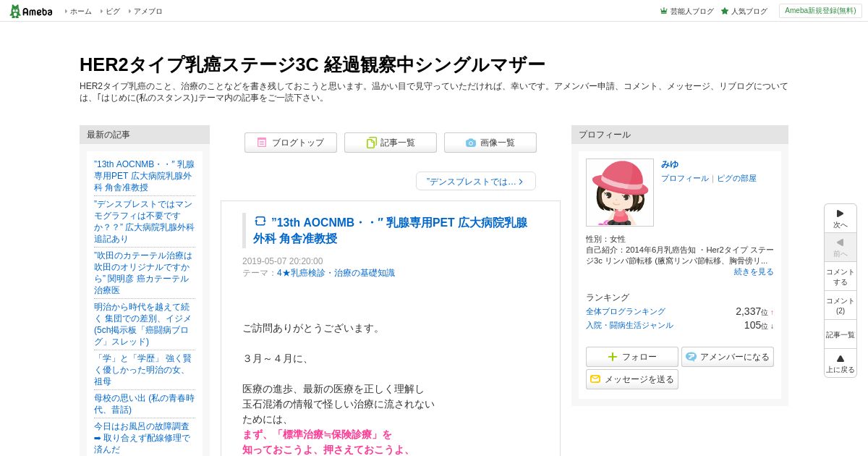Open sidebar article 母校の思い出
Screen dimensions: 868x456
click(x=144, y=404)
